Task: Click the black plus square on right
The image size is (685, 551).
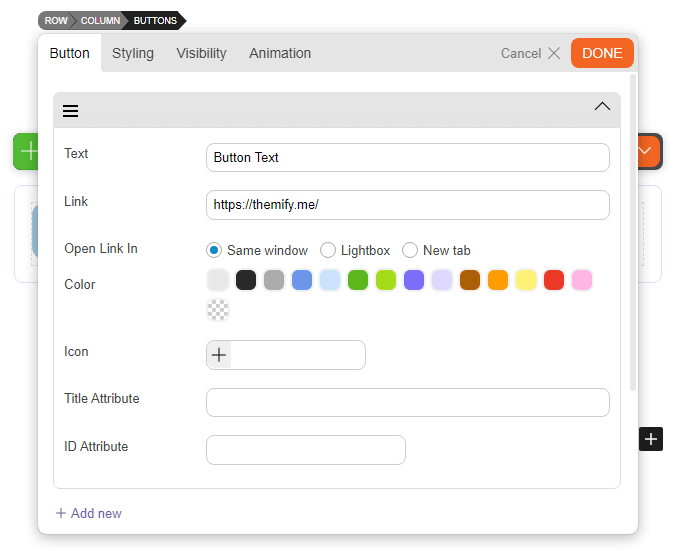Action: pyautogui.click(x=651, y=439)
